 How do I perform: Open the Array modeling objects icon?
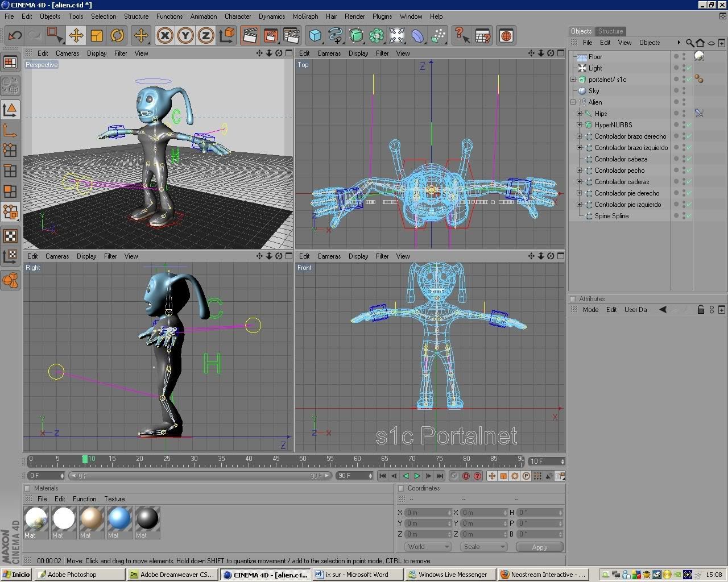click(x=377, y=36)
